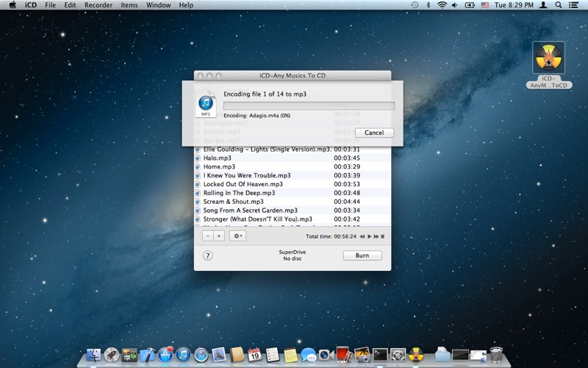The width and height of the screenshot is (588, 368).
Task: Select I Knew You Were Trouble.mp3
Action: 293,175
